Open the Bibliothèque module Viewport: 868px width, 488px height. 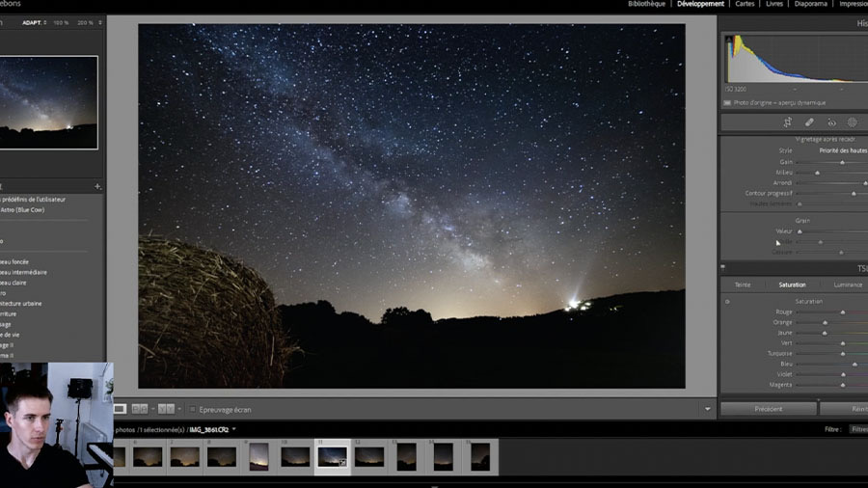(646, 4)
